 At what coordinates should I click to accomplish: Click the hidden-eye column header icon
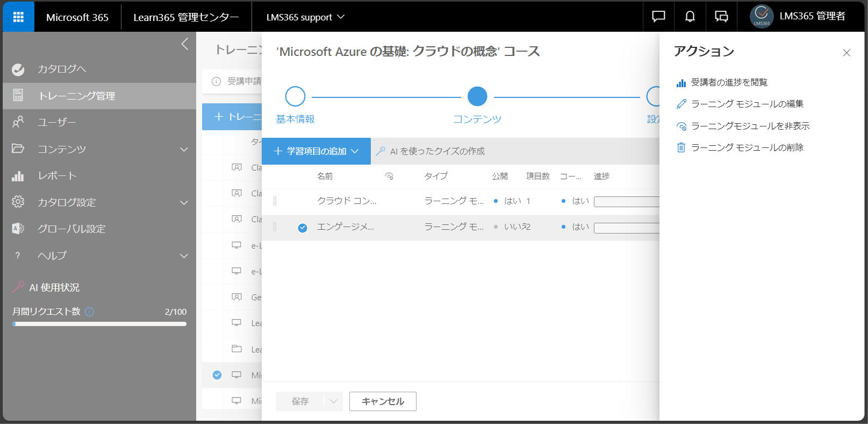point(389,176)
